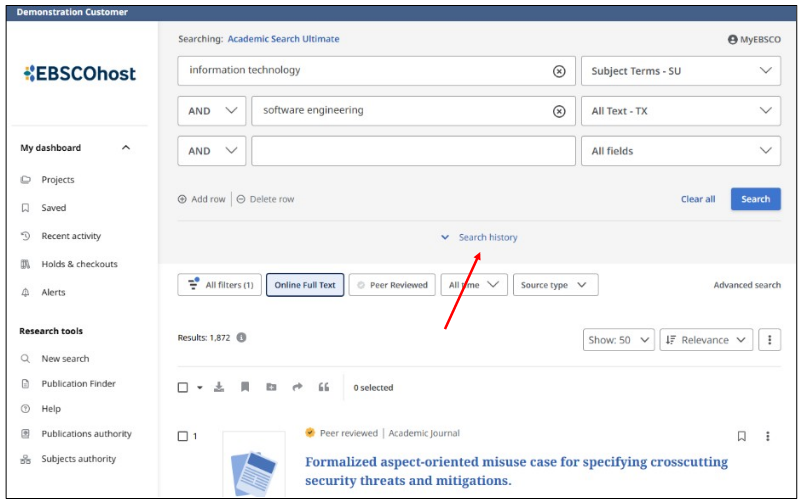Click the Holds & checkouts books icon
The image size is (802, 503).
(25, 264)
